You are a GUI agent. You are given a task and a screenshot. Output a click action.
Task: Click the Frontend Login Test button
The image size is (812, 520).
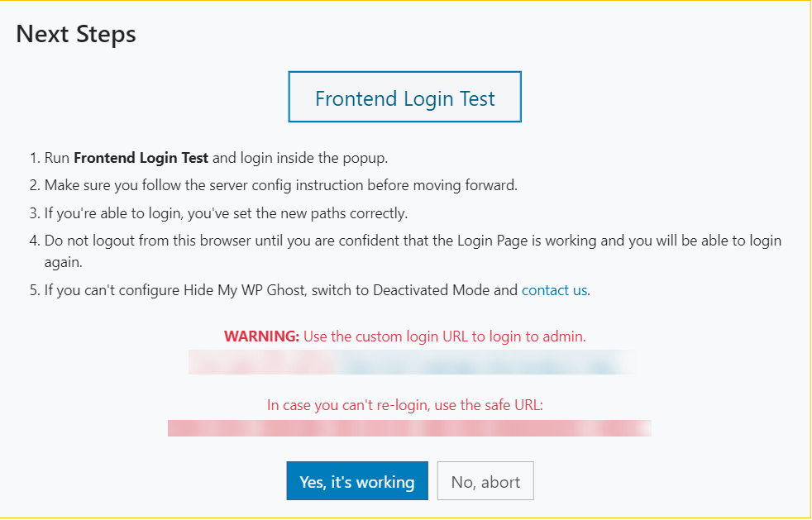point(404,98)
